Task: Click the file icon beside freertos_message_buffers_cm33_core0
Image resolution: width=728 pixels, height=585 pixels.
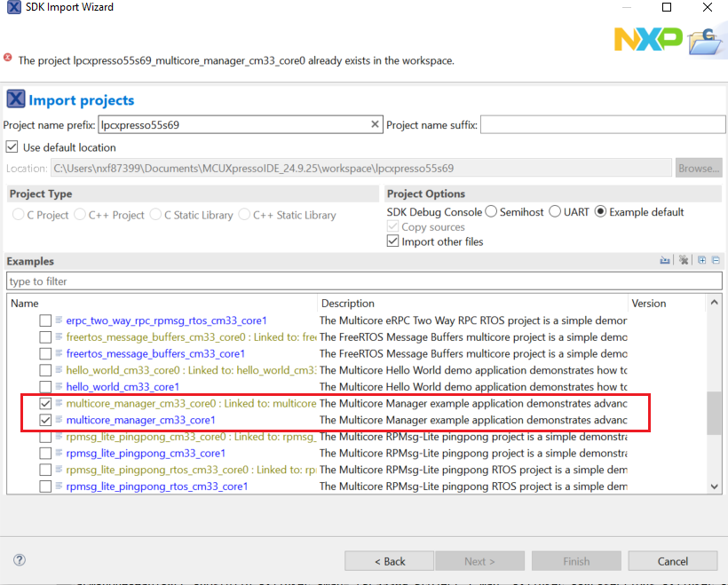Action: point(59,336)
